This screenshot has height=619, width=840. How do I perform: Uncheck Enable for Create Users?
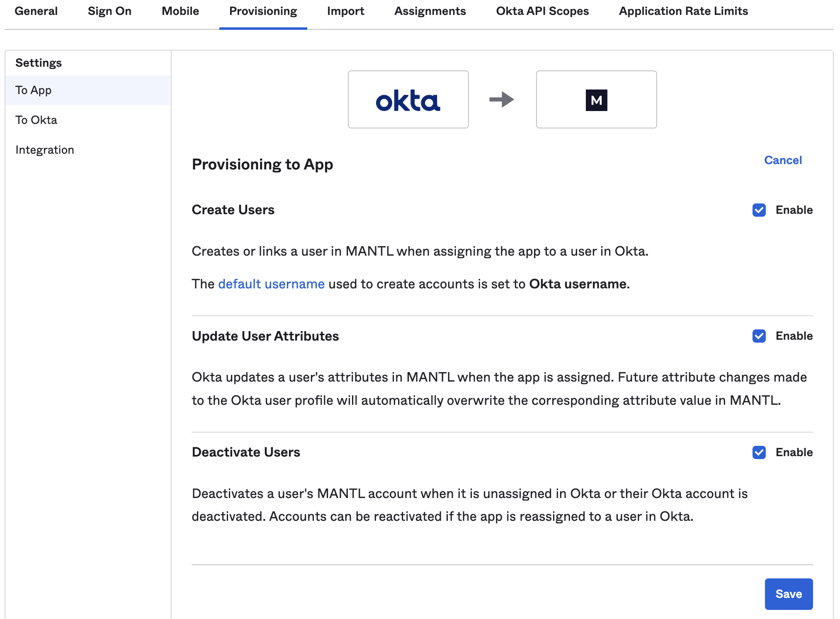tap(759, 210)
